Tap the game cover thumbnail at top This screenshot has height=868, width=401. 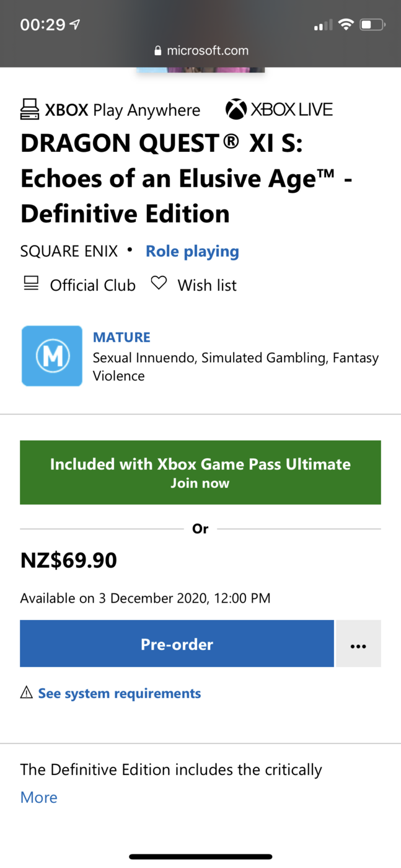201,69
